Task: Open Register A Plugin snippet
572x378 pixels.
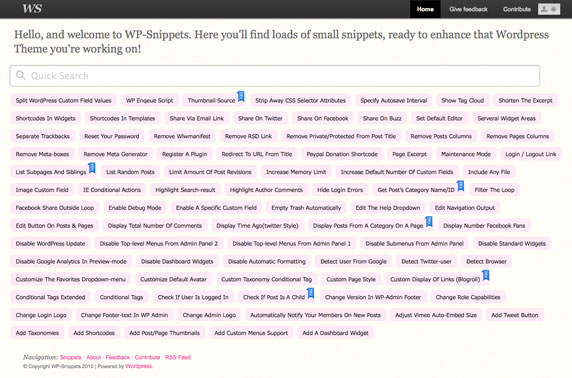Action: click(x=185, y=154)
